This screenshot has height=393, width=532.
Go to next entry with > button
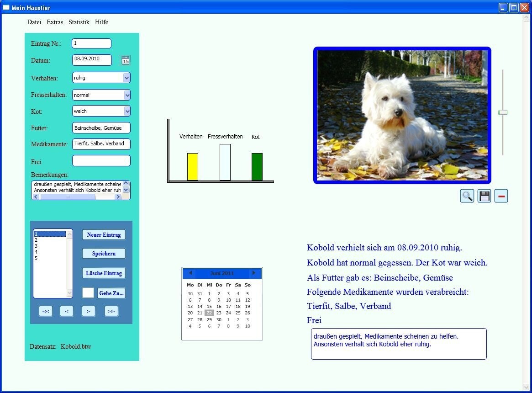point(89,311)
